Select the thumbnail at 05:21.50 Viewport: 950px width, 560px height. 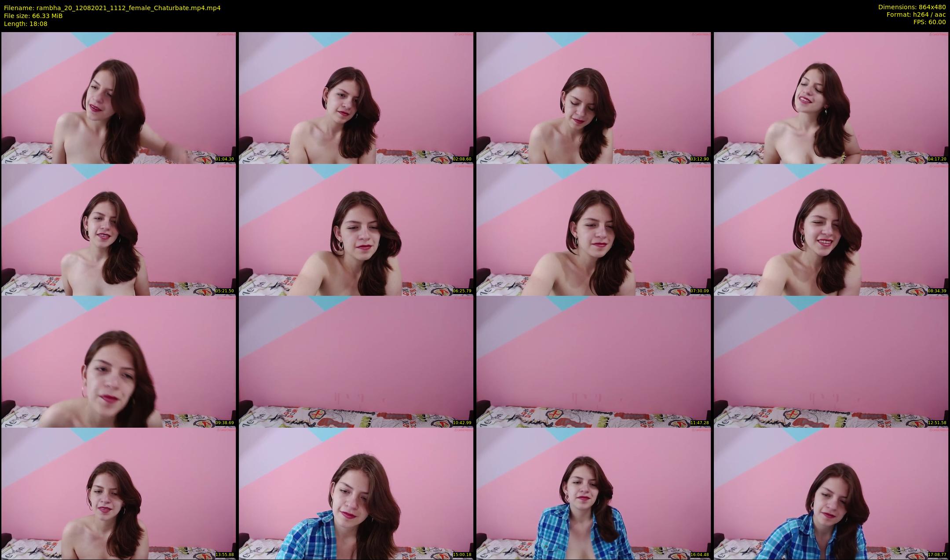119,229
